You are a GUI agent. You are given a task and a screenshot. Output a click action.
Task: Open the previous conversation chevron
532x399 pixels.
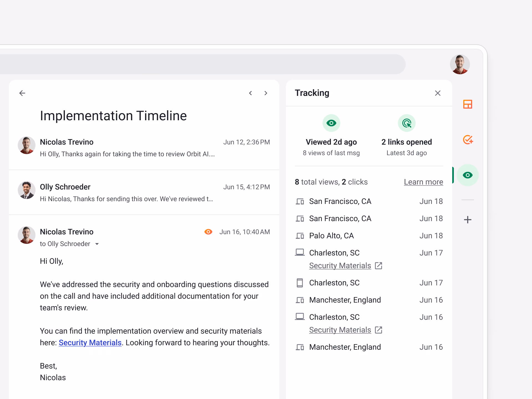(x=250, y=93)
